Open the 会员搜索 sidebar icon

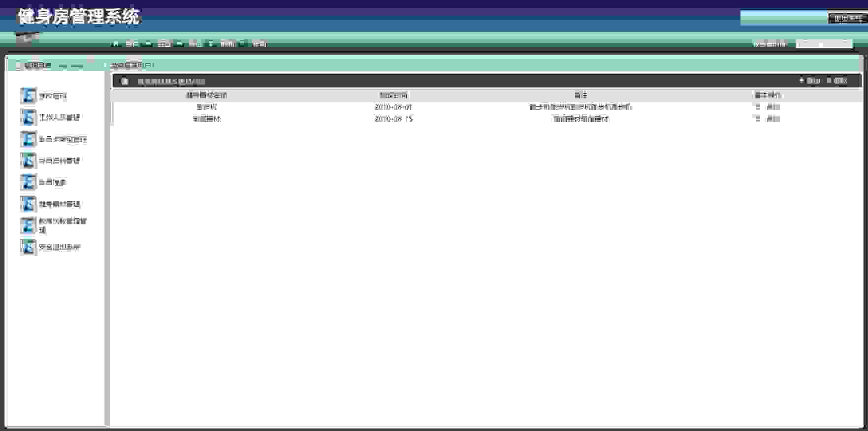pyautogui.click(x=28, y=183)
